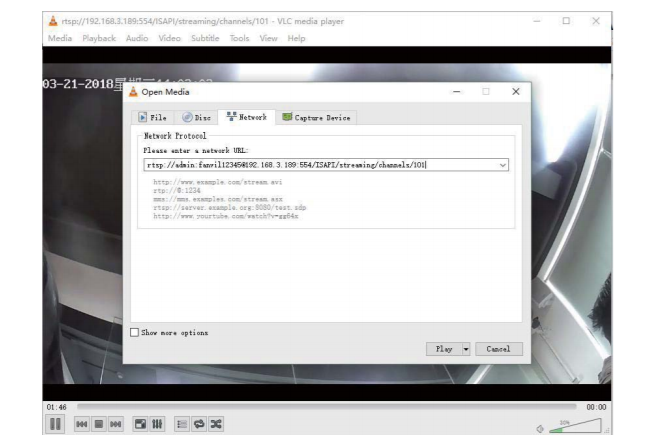Switch to the File tab
655x443 pixels.
pos(152,117)
